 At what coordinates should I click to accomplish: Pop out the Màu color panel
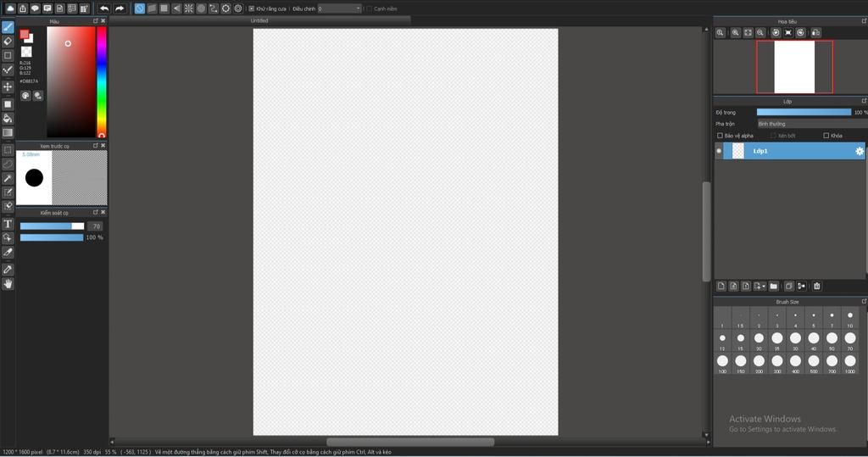pyautogui.click(x=95, y=21)
